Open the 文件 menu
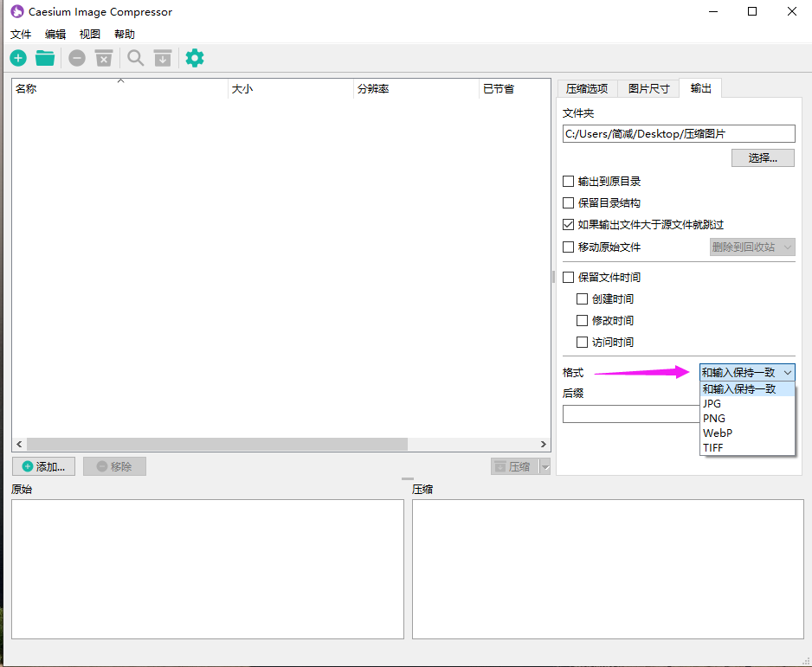Screen dimensions: 812x667 [x=21, y=35]
